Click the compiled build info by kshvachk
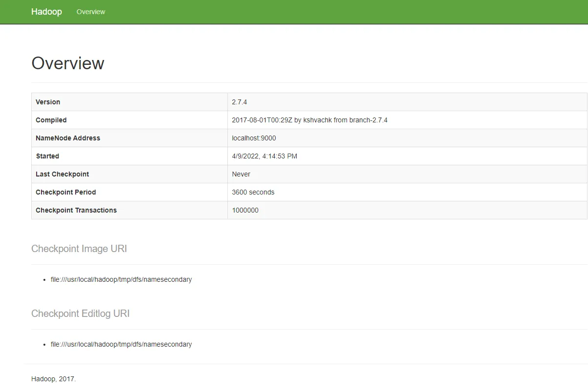The width and height of the screenshot is (588, 391). coord(309,120)
